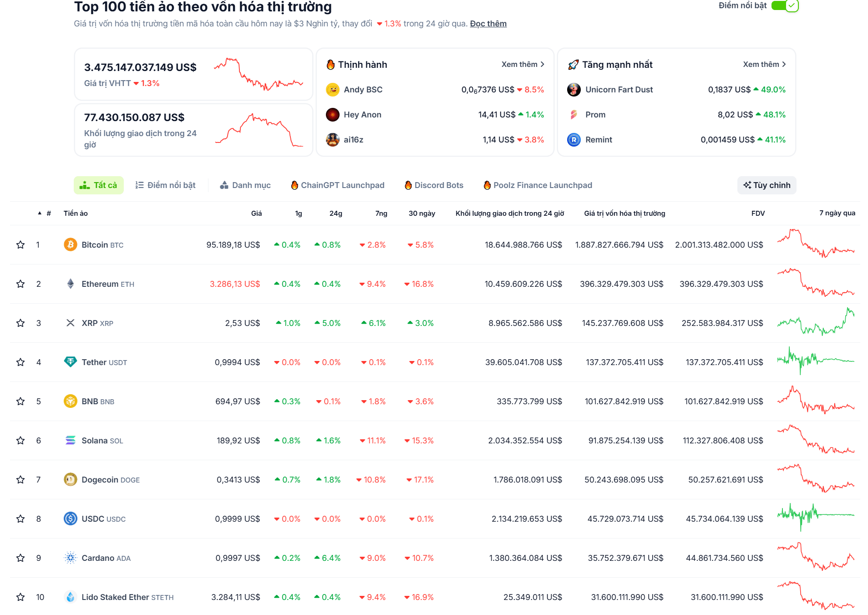Click the flame icon on Discord Bots
Viewport: 868px width, 615px height.
tap(408, 185)
